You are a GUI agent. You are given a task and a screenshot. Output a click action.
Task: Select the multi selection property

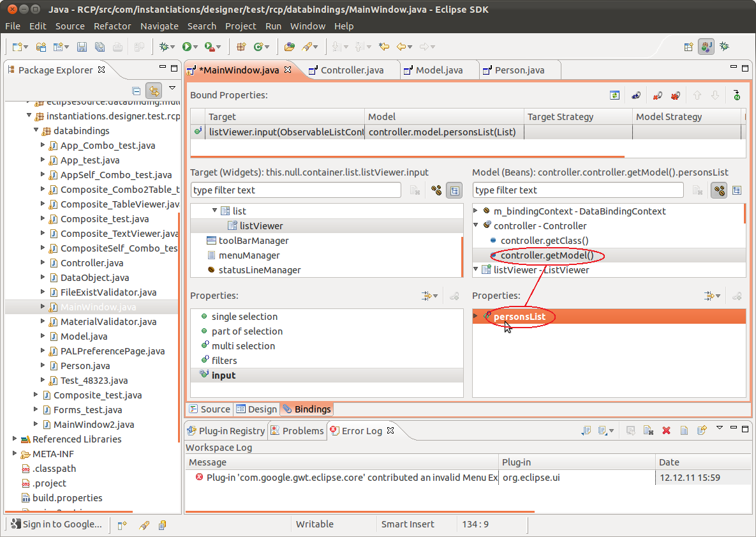point(243,346)
